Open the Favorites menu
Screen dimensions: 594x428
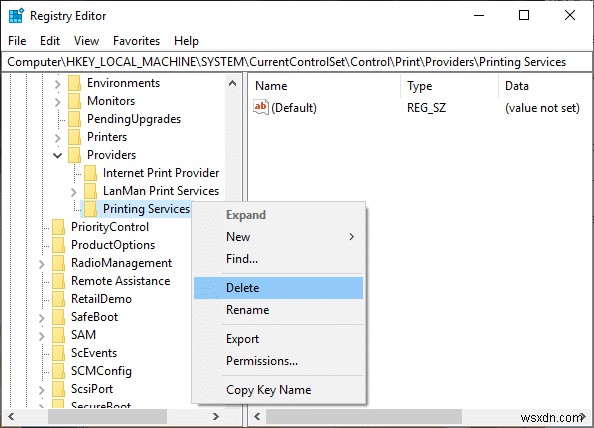(136, 41)
